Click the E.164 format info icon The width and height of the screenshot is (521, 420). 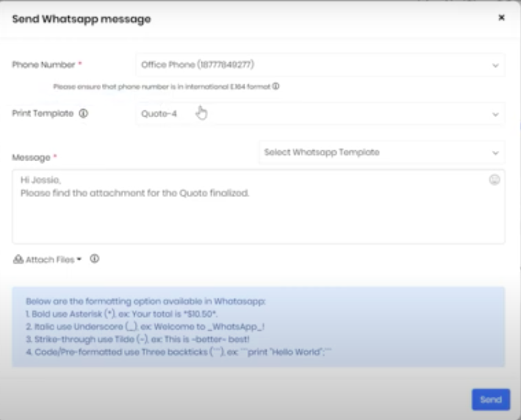click(x=276, y=87)
